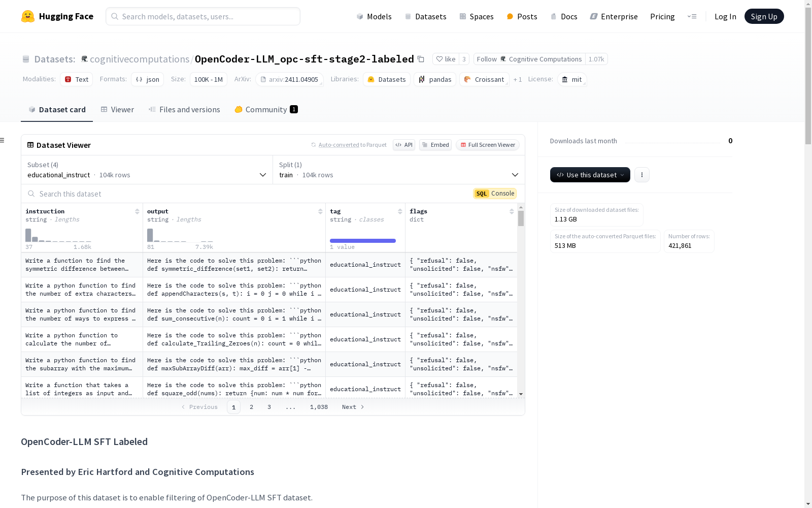Open the sum_consecutive output cell
The image size is (812, 508).
tap(234, 314)
